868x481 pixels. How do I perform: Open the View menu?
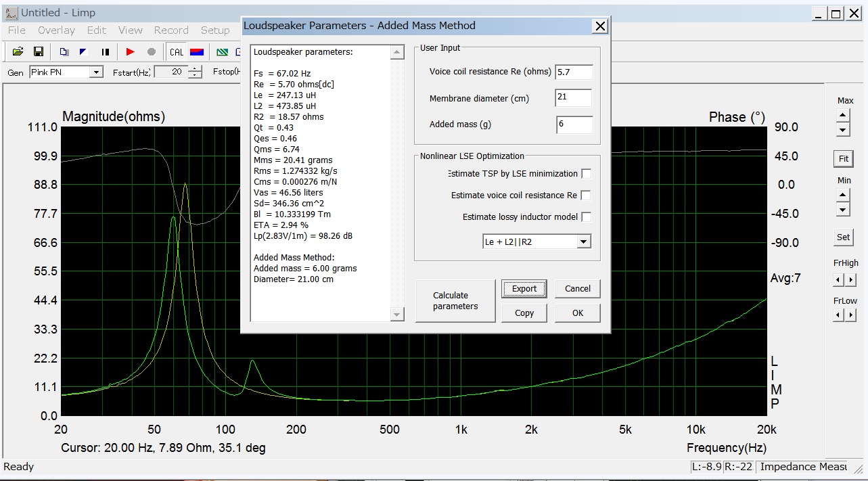pos(131,30)
